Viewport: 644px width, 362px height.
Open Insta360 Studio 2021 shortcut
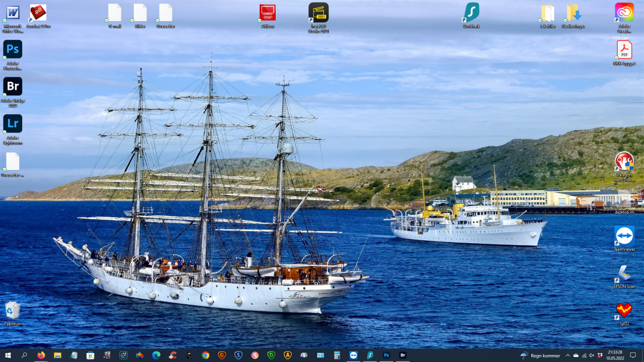pos(318,13)
